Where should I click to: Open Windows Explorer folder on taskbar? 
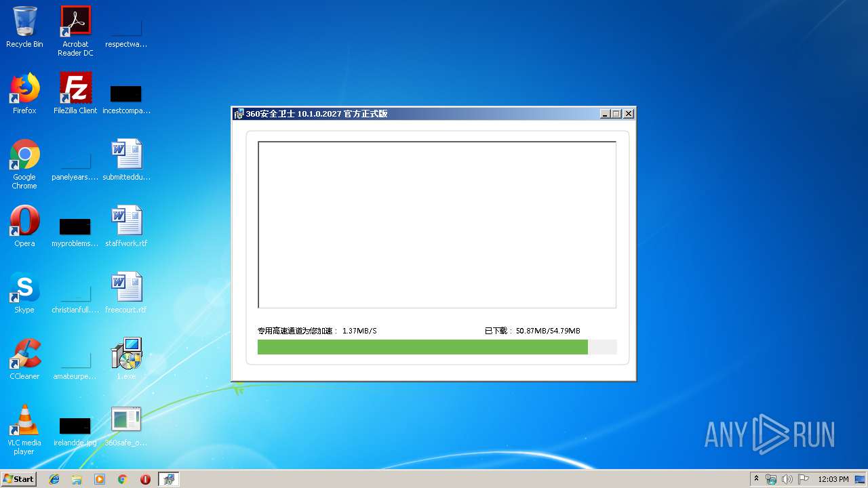coord(77,479)
